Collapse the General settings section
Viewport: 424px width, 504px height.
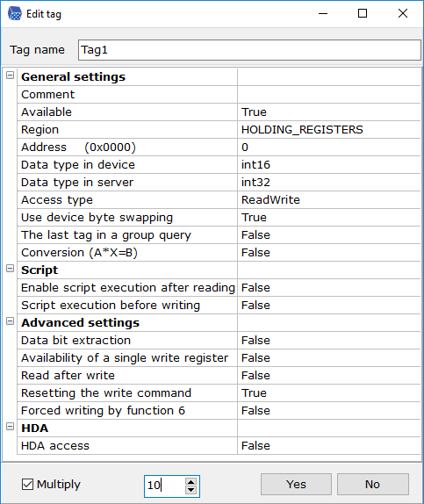coord(11,76)
